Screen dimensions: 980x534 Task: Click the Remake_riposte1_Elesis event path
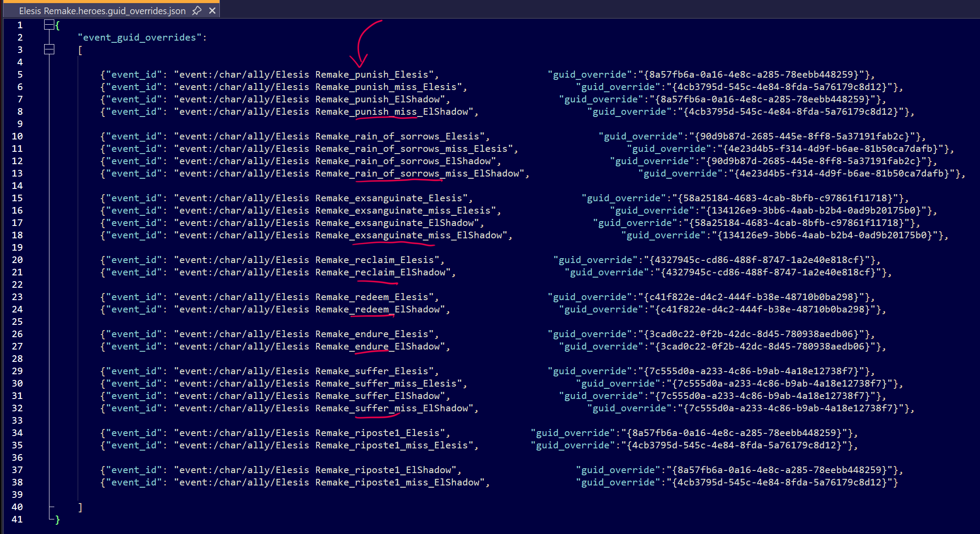[x=309, y=433]
